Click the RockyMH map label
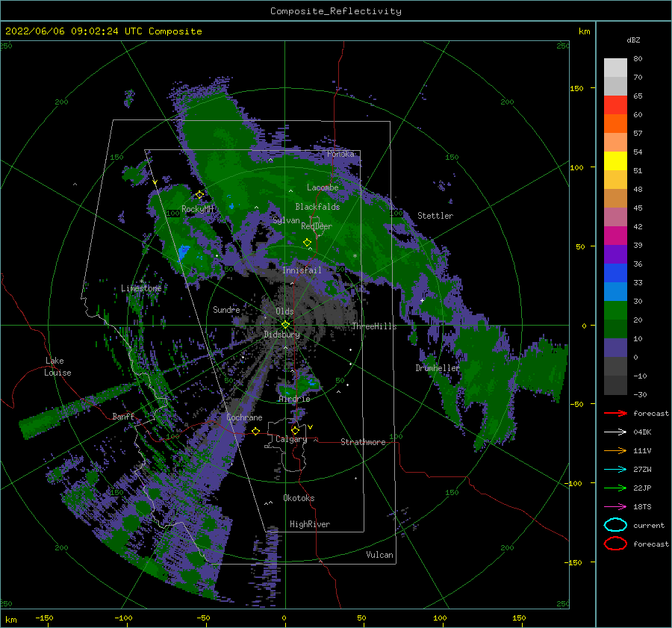The width and height of the screenshot is (672, 628). (197, 209)
